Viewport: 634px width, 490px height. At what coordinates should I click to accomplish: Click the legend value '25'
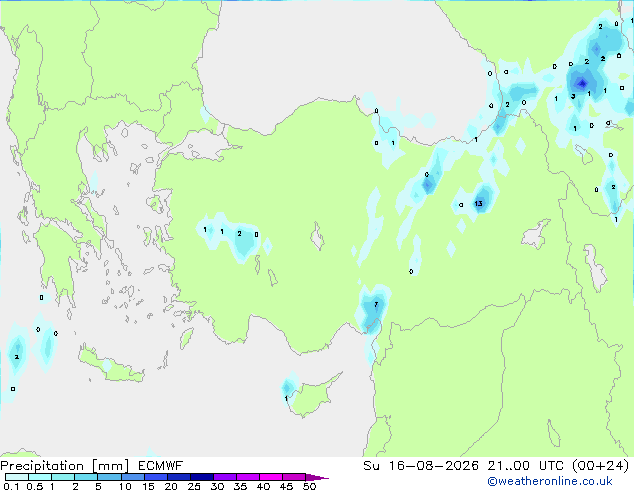pos(194,486)
